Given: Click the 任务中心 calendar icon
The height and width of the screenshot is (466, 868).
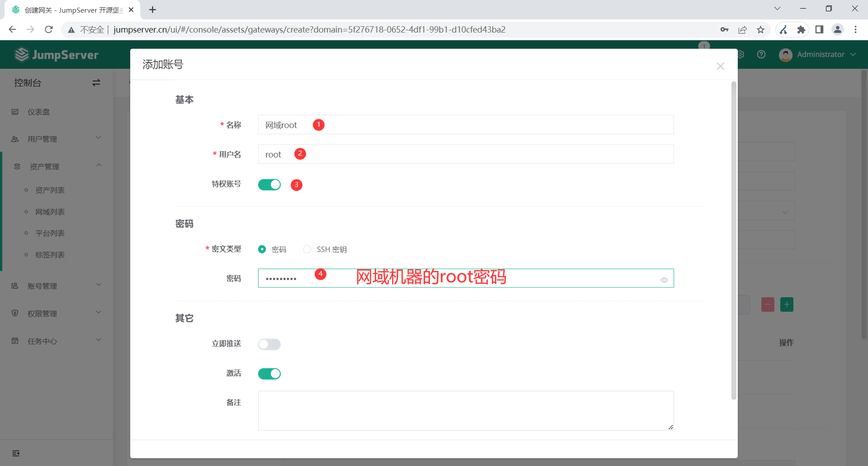Looking at the screenshot, I should (x=15, y=341).
